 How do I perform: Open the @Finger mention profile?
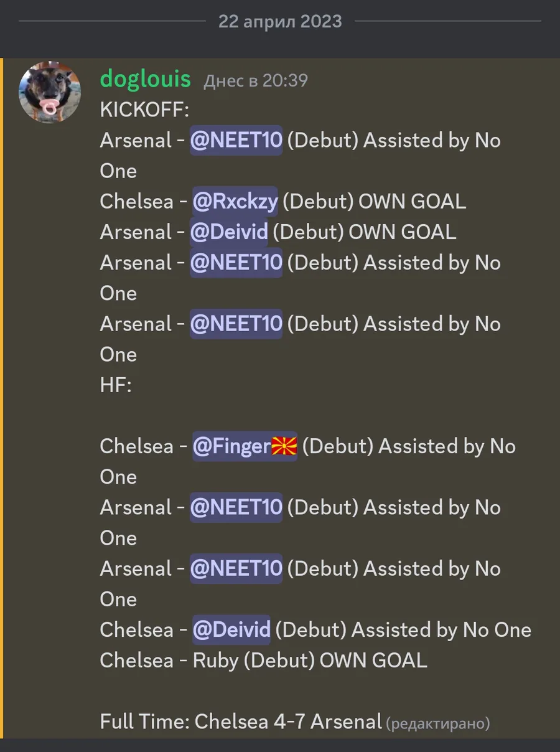point(231,446)
